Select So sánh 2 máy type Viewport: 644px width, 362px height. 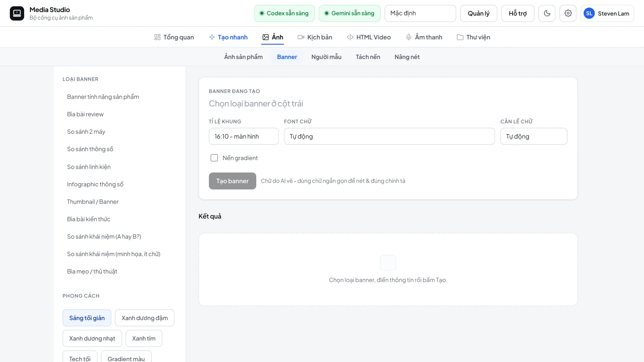click(x=119, y=132)
